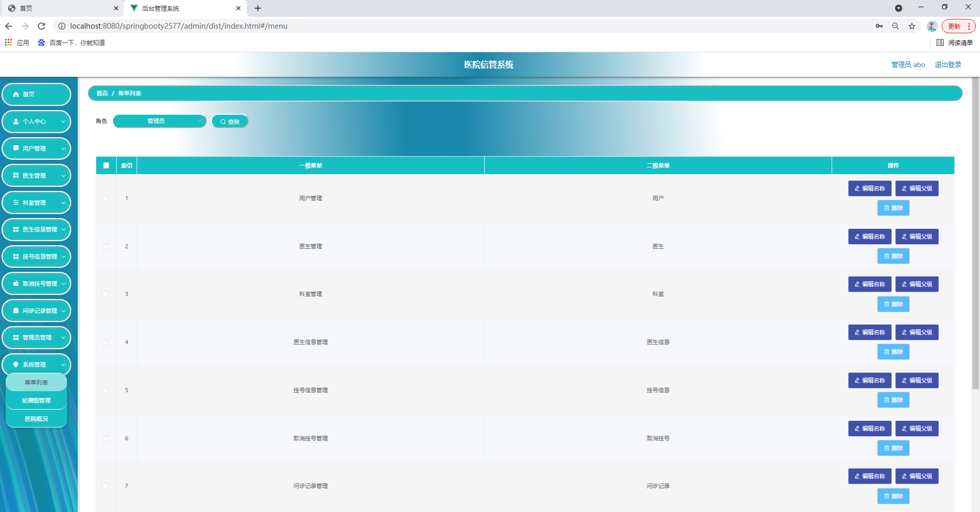Open the browser zoom magnifier icon
The image size is (980, 512).
[896, 26]
